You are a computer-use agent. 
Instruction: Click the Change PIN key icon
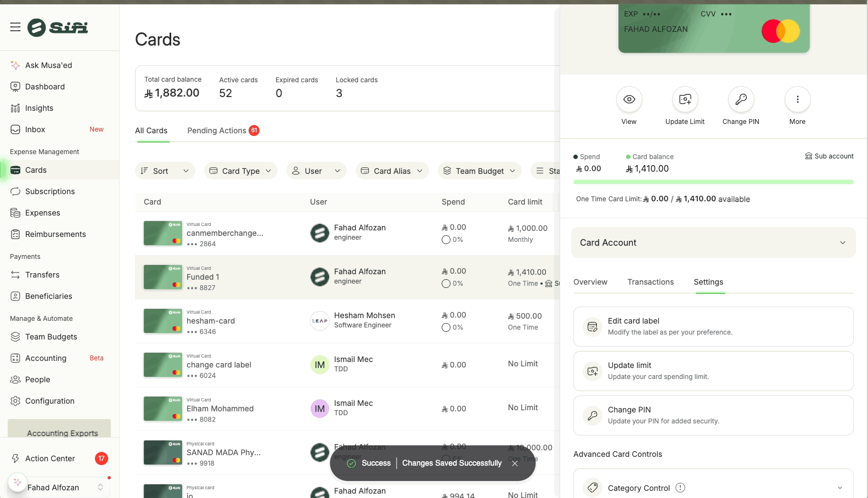pyautogui.click(x=741, y=99)
